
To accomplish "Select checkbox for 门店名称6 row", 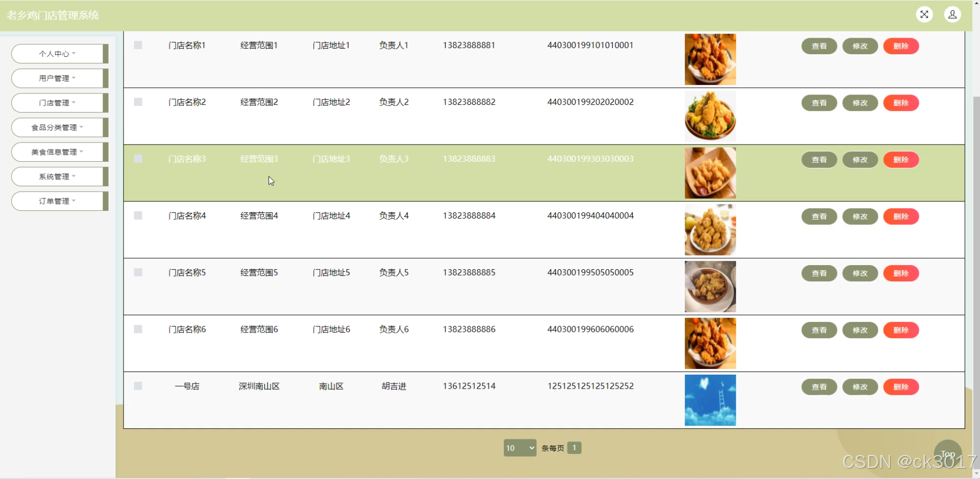I will coord(138,329).
